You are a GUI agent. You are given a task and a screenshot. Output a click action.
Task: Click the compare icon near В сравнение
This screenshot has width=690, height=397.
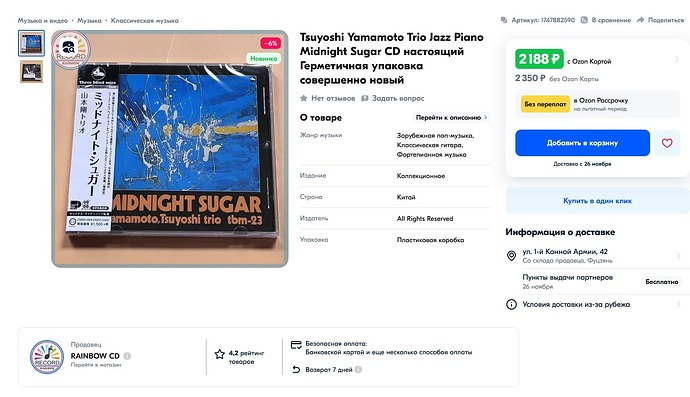point(584,20)
